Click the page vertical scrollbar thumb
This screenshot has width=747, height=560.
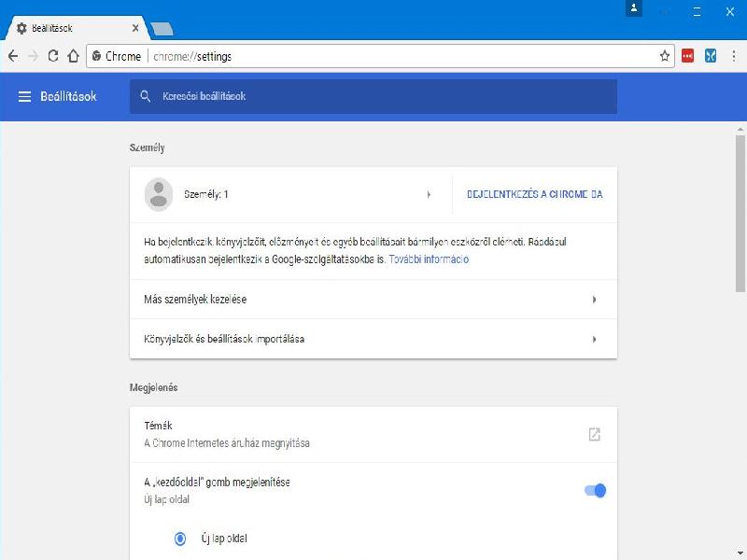pyautogui.click(x=740, y=213)
